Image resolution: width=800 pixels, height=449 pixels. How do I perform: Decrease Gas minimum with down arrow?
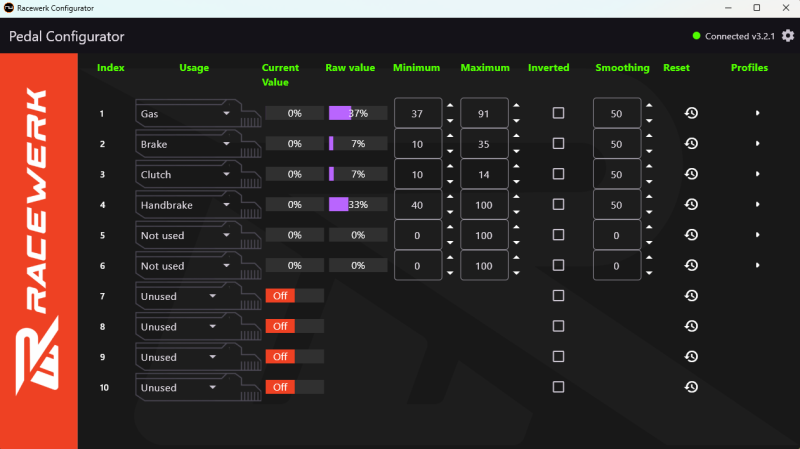(450, 121)
